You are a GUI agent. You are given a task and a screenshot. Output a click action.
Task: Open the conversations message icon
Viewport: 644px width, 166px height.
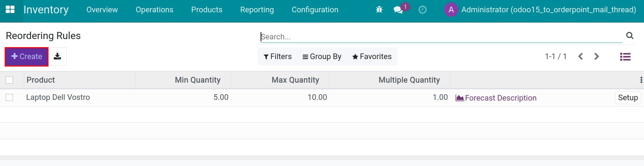coord(398,10)
